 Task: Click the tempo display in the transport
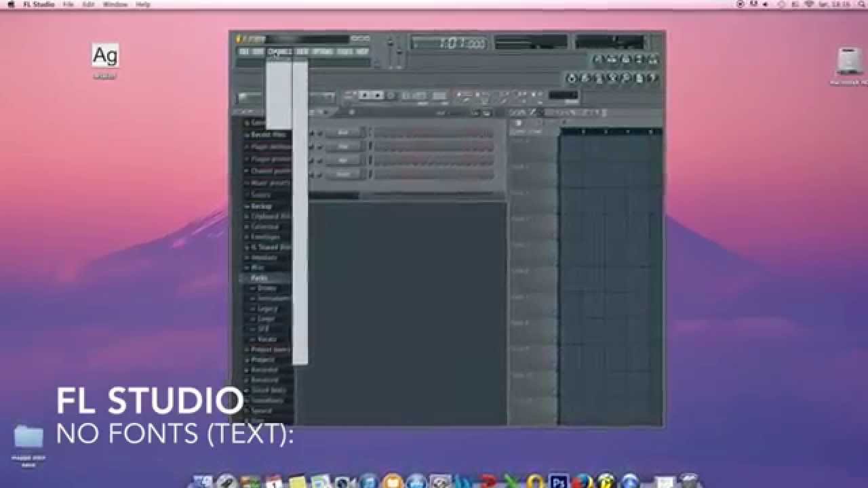pyautogui.click(x=414, y=96)
